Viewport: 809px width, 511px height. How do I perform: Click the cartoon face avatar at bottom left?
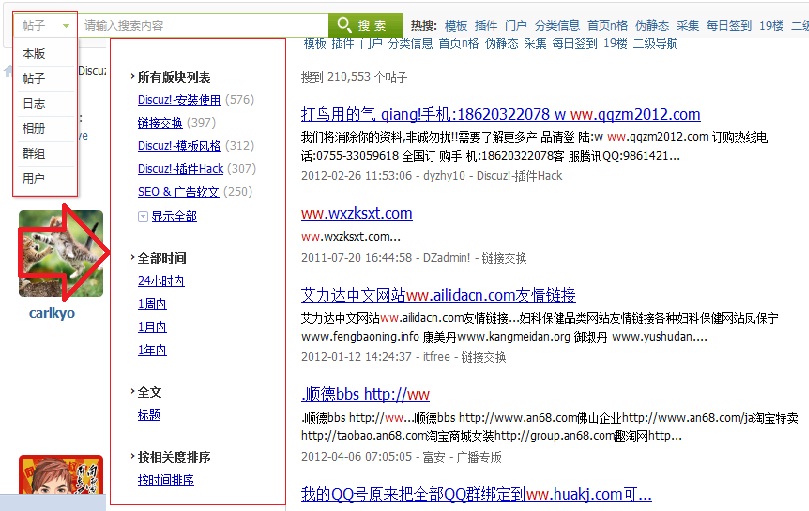(x=61, y=475)
